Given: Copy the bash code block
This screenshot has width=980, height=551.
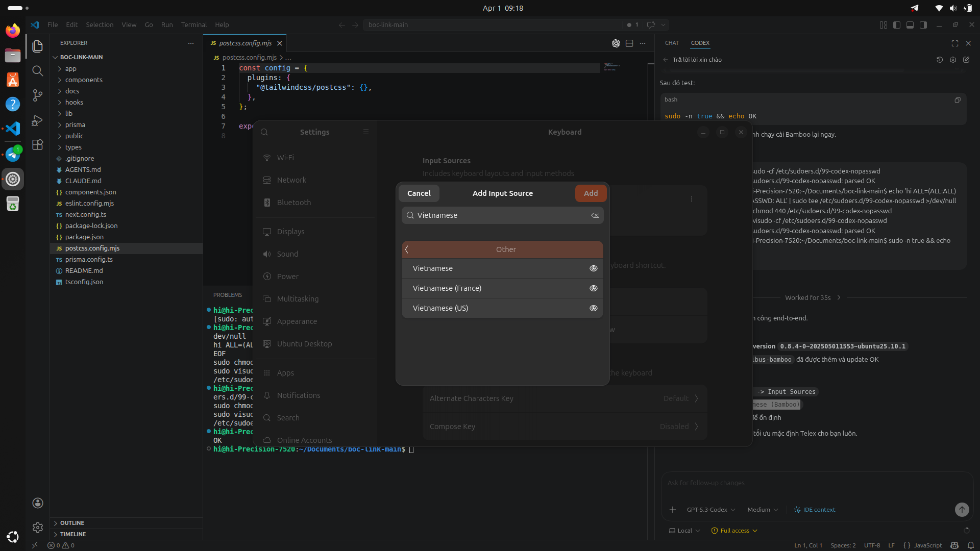Looking at the screenshot, I should (958, 100).
